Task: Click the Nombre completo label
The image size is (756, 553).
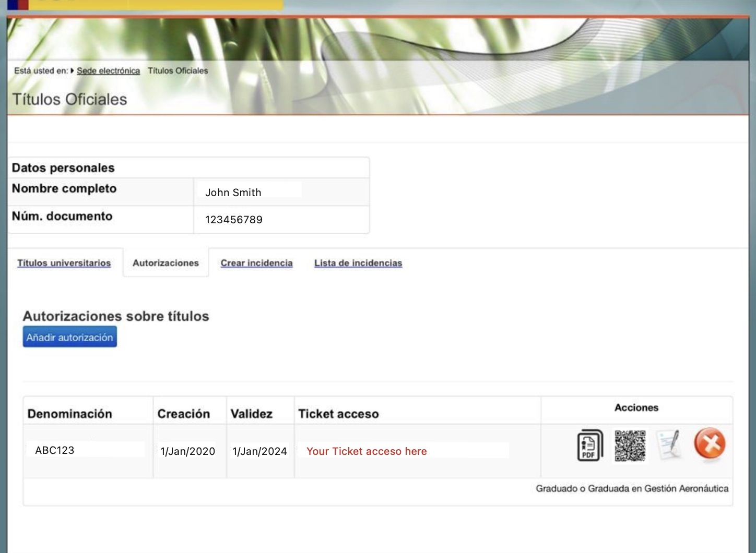Action: [x=64, y=188]
